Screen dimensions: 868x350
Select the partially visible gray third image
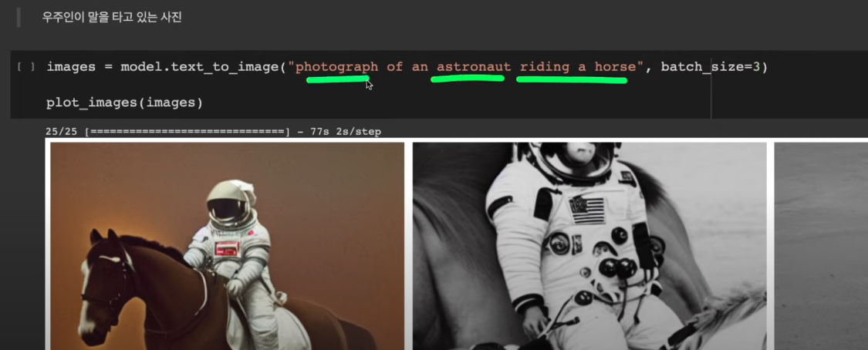coord(821,246)
